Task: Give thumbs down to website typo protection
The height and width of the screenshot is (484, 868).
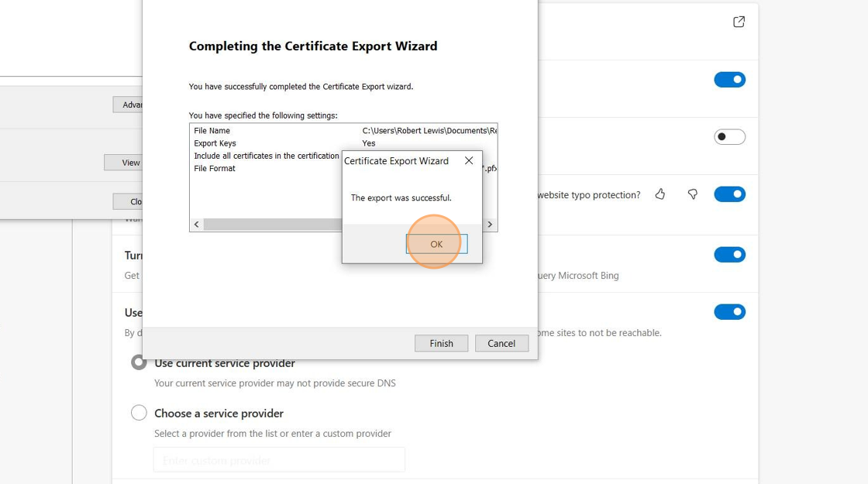Action: pyautogui.click(x=693, y=194)
